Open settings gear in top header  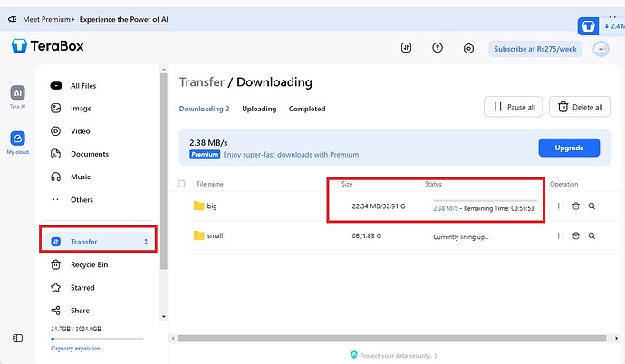coord(468,49)
